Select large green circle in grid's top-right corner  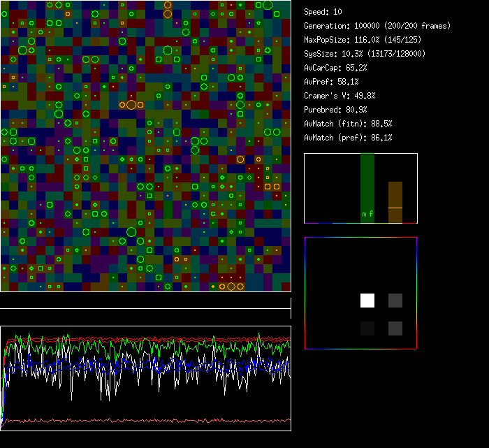(x=268, y=5)
